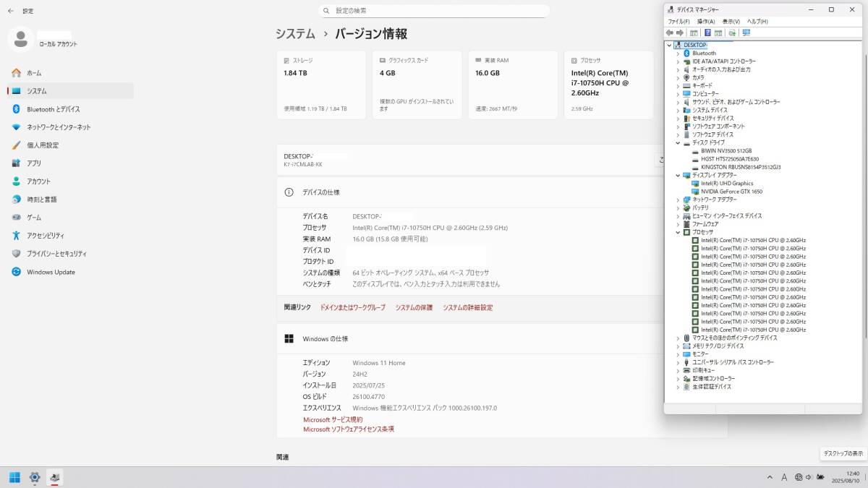
Task: Collapse the DESKTOP root node chevron
Action: click(x=669, y=45)
